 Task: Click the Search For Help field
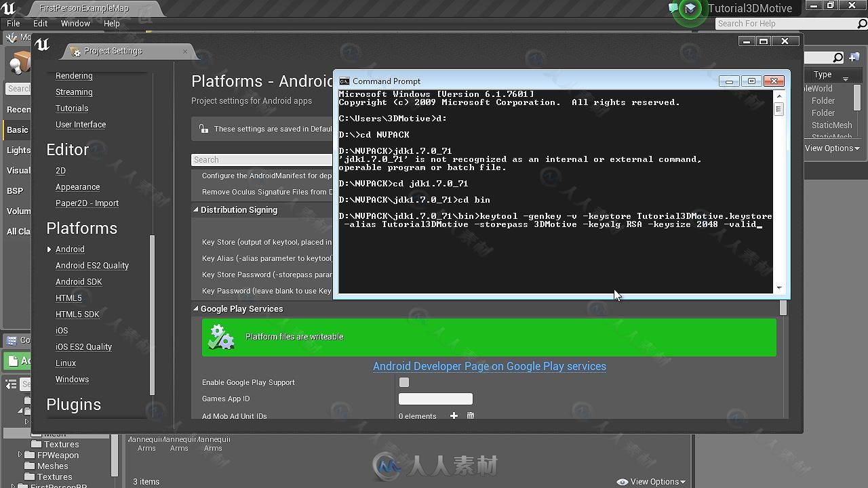pos(785,24)
